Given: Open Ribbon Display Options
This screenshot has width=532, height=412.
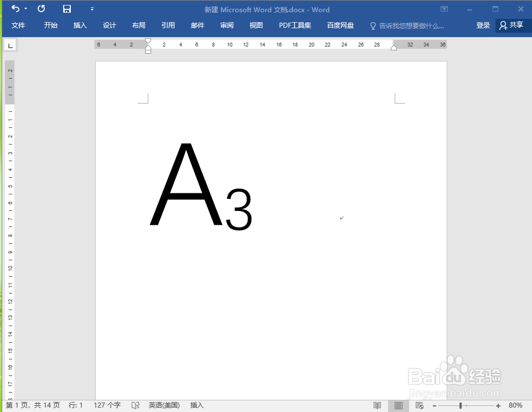Looking at the screenshot, I should coord(444,9).
